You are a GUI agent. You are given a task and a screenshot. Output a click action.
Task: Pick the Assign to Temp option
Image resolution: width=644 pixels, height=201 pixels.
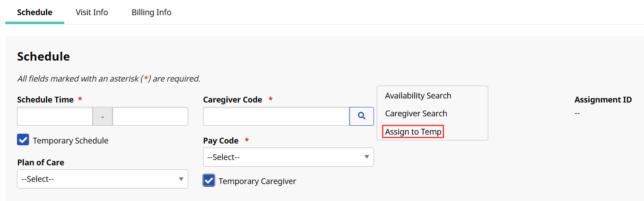[413, 132]
